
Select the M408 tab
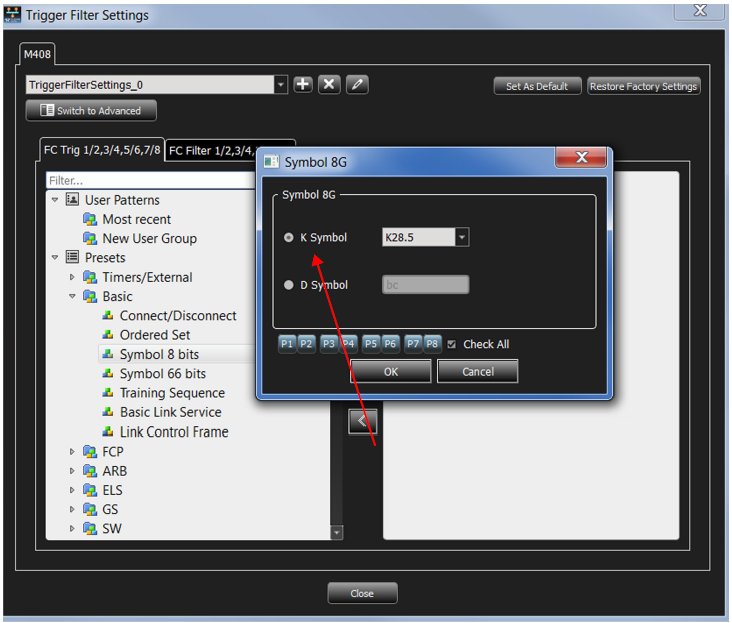[x=37, y=54]
